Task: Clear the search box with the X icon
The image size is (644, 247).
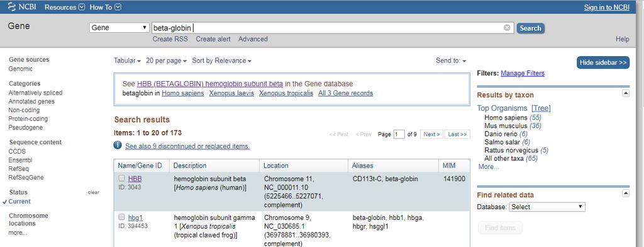Action: pyautogui.click(x=508, y=28)
